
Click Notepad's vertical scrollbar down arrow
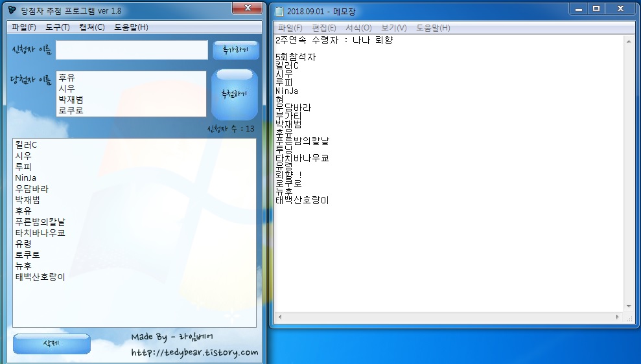[628, 306]
